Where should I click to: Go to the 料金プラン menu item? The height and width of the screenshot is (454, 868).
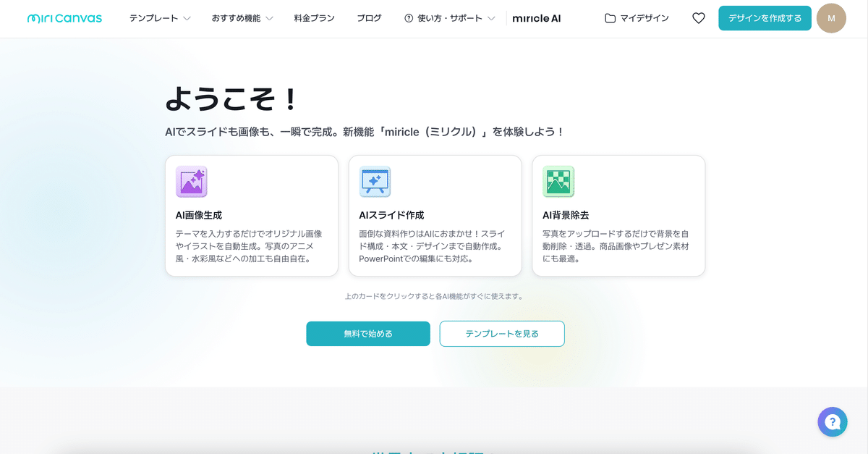click(312, 18)
